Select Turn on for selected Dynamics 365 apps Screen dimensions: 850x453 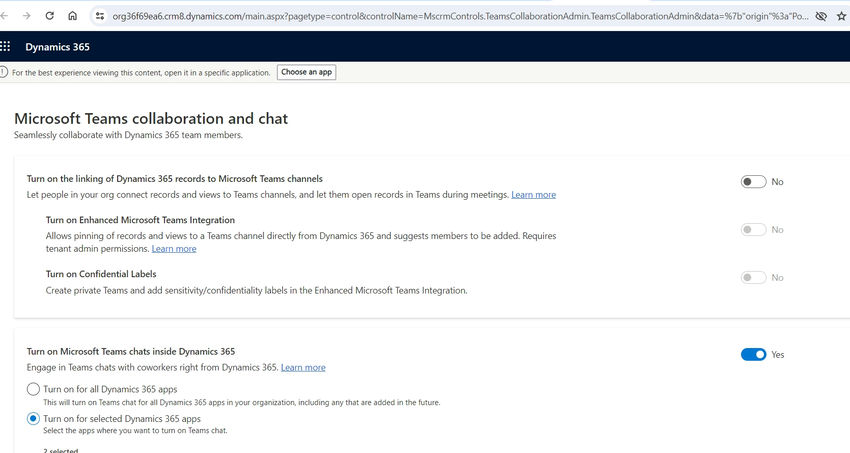(x=34, y=418)
